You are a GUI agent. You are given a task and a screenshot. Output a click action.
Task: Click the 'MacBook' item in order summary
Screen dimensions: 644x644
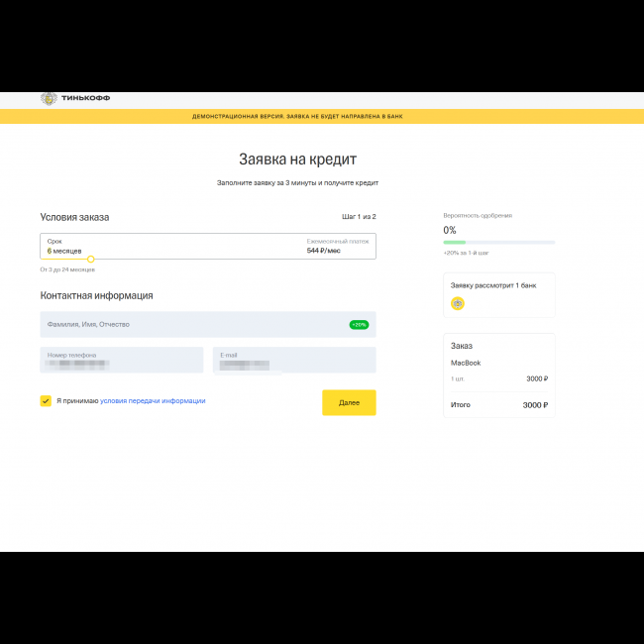pyautogui.click(x=466, y=364)
